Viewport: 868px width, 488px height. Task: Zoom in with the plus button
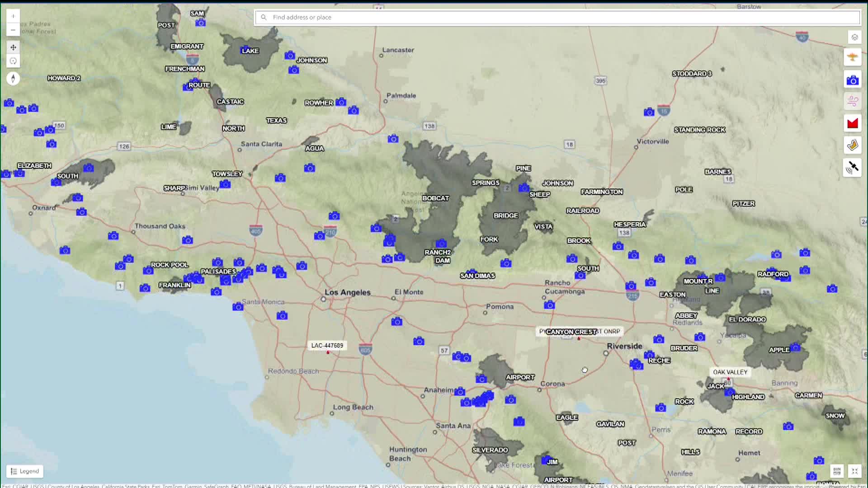coord(13,15)
